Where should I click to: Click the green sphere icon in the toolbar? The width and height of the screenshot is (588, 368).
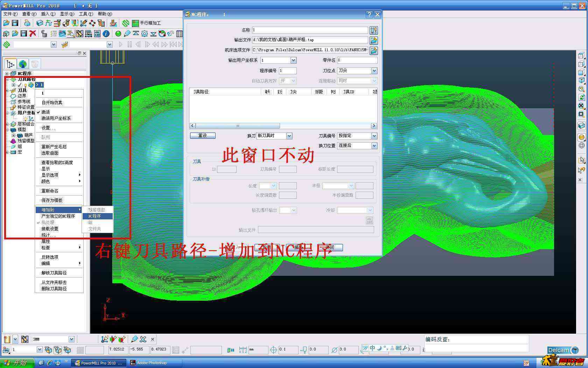click(x=118, y=34)
